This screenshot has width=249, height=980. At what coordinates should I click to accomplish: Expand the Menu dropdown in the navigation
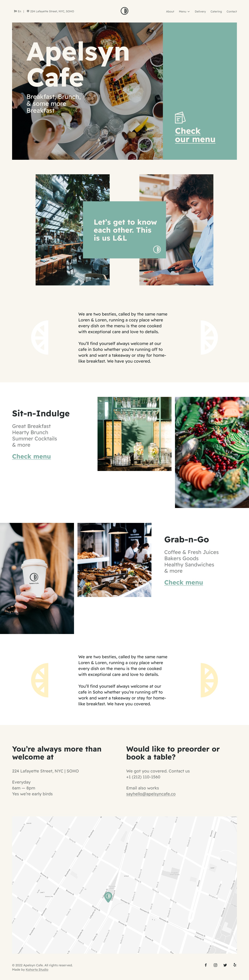click(184, 11)
